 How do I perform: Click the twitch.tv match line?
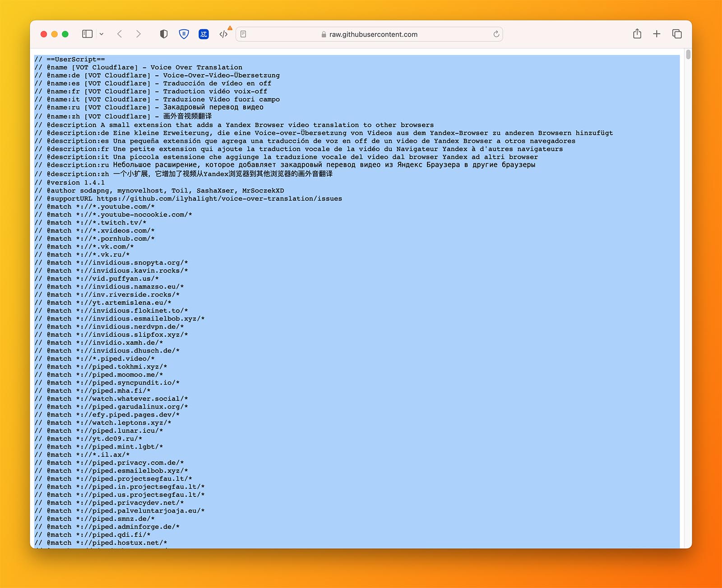click(x=90, y=223)
